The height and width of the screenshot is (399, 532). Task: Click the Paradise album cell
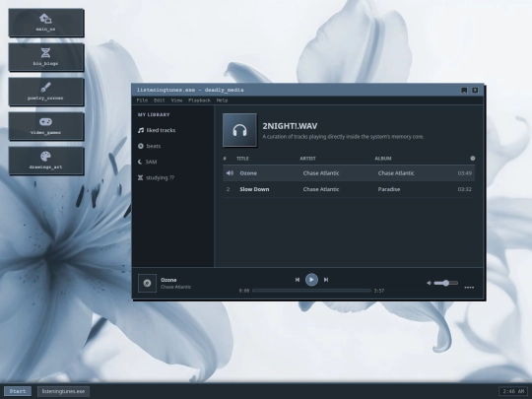coord(389,189)
